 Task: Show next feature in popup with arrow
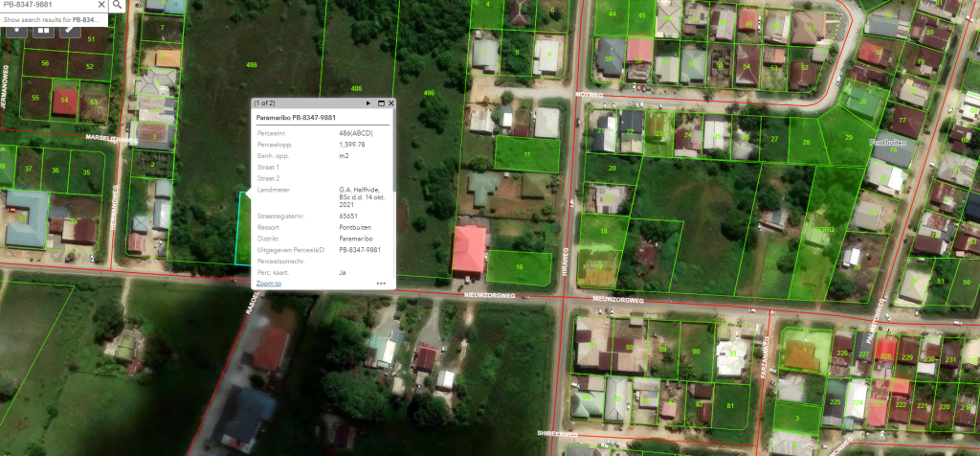click(367, 103)
